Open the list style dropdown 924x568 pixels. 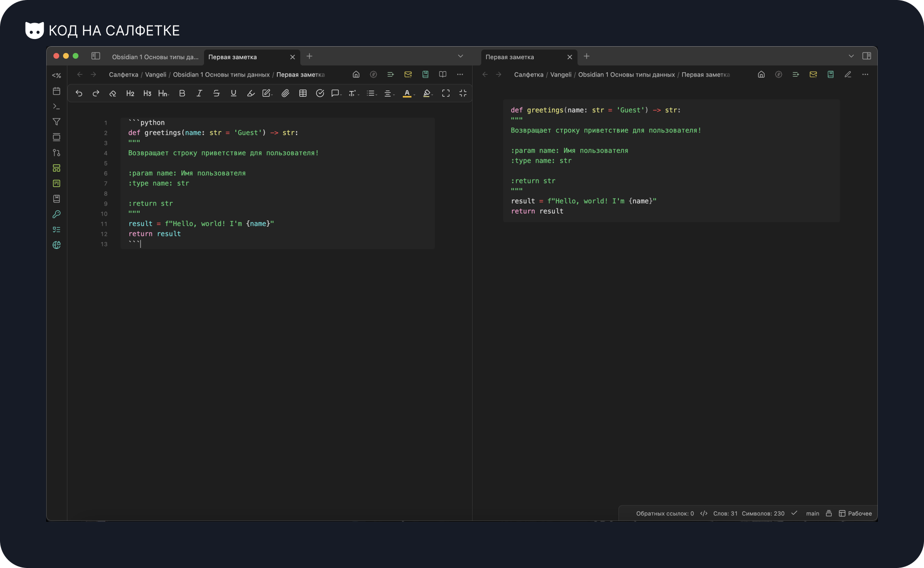(371, 93)
